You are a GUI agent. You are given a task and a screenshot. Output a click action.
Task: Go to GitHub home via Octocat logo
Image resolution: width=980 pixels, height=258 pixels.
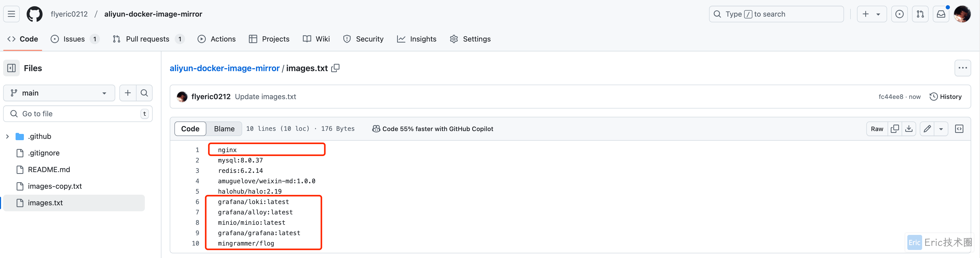click(x=35, y=14)
